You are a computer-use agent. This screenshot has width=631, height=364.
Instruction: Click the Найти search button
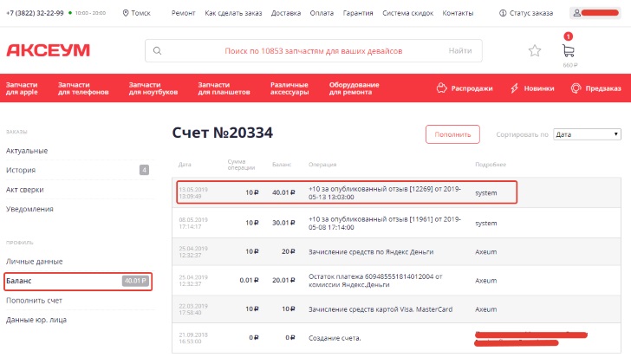[x=459, y=51]
